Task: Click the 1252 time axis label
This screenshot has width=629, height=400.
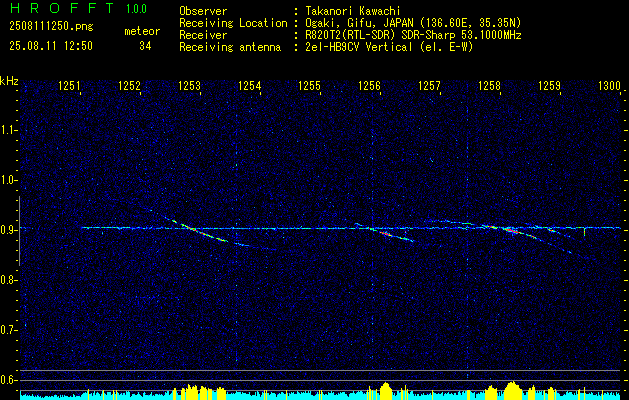Action: pyautogui.click(x=129, y=86)
